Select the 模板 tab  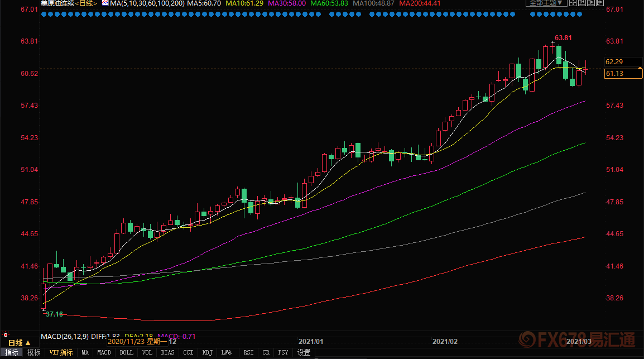[33, 352]
